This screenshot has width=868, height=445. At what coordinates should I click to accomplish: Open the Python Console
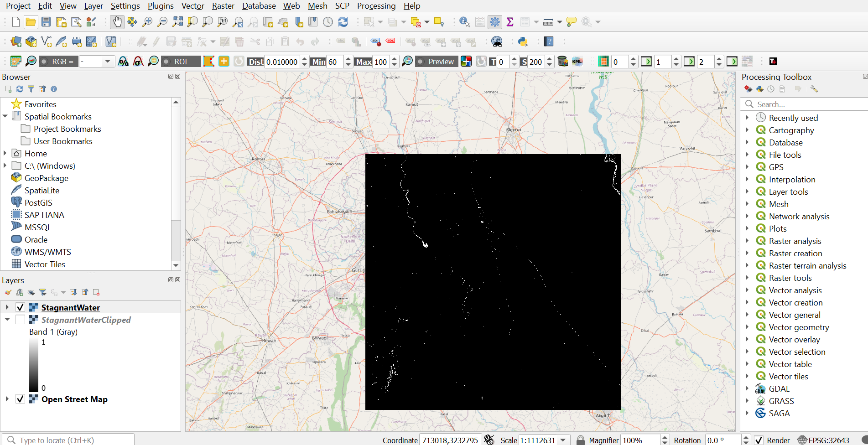pyautogui.click(x=523, y=42)
